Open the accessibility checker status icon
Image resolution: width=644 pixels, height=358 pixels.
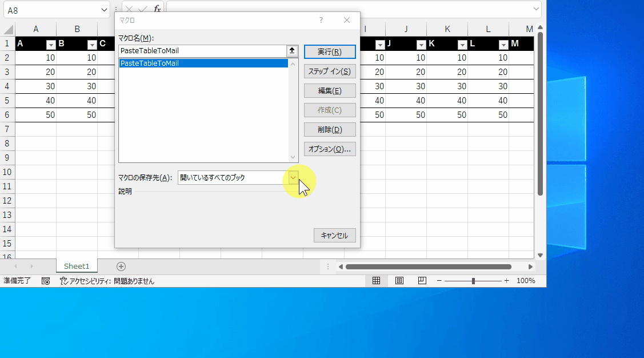[63, 281]
